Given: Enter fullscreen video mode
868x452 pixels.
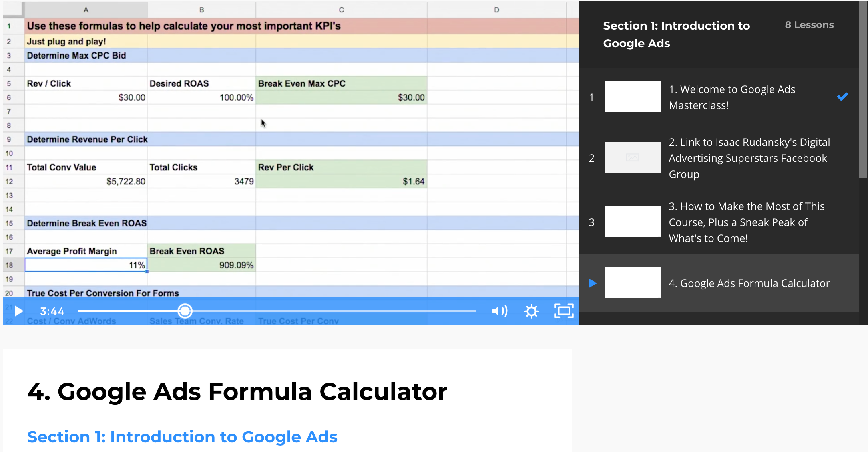Looking at the screenshot, I should (x=563, y=311).
